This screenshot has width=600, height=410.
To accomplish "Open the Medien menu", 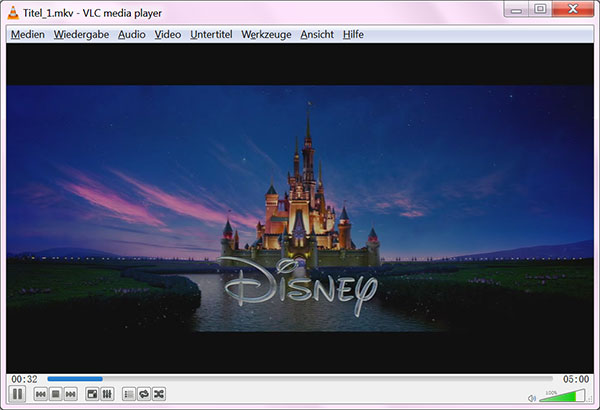I will pyautogui.click(x=28, y=34).
